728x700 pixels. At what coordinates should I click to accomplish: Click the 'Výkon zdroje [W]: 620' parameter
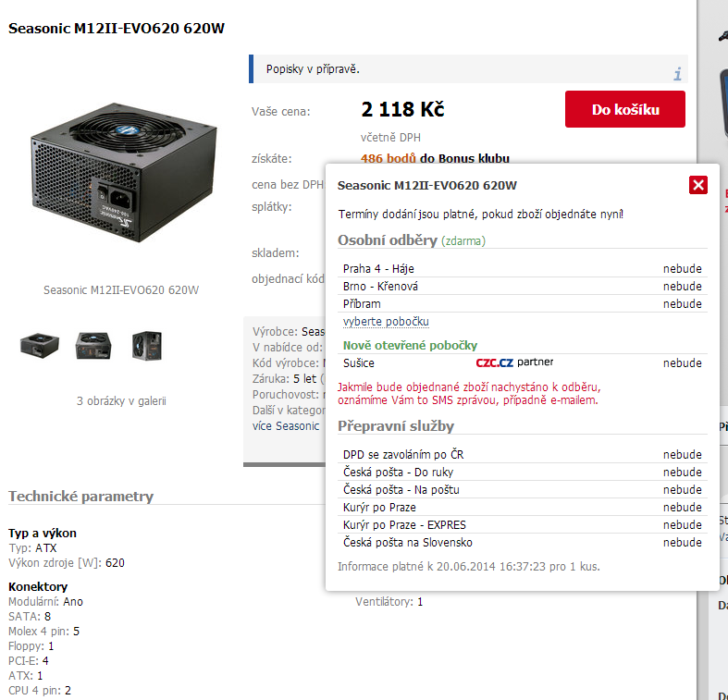(67, 562)
